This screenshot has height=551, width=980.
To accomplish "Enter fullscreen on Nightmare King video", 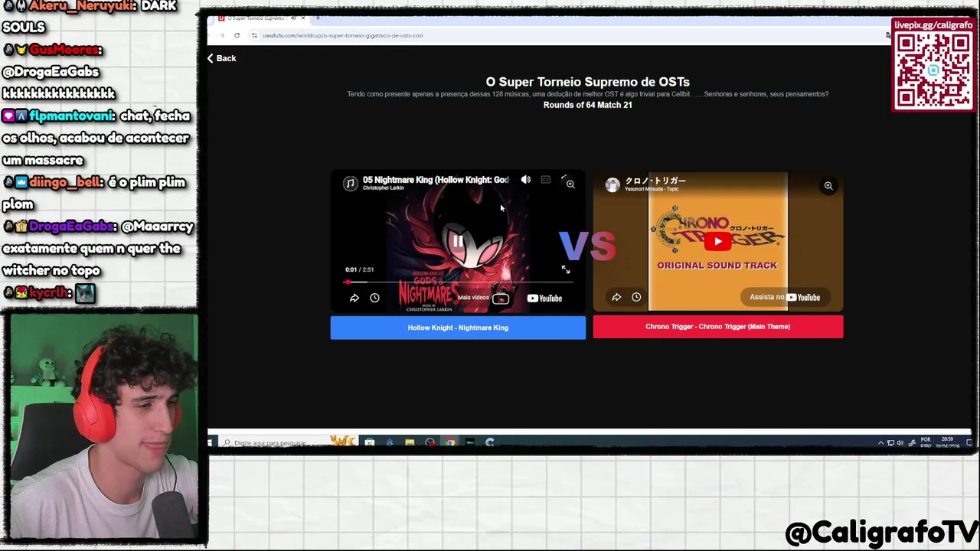I will [565, 269].
